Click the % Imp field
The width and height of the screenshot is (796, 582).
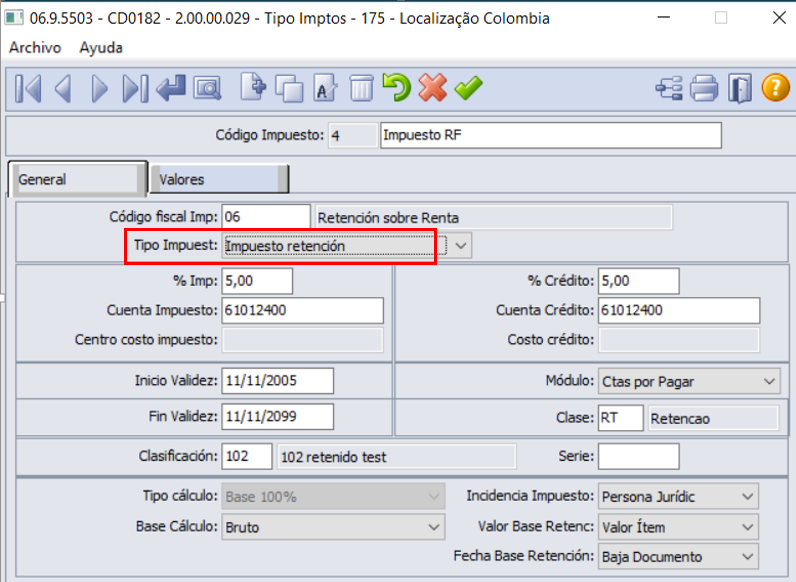coord(257,281)
